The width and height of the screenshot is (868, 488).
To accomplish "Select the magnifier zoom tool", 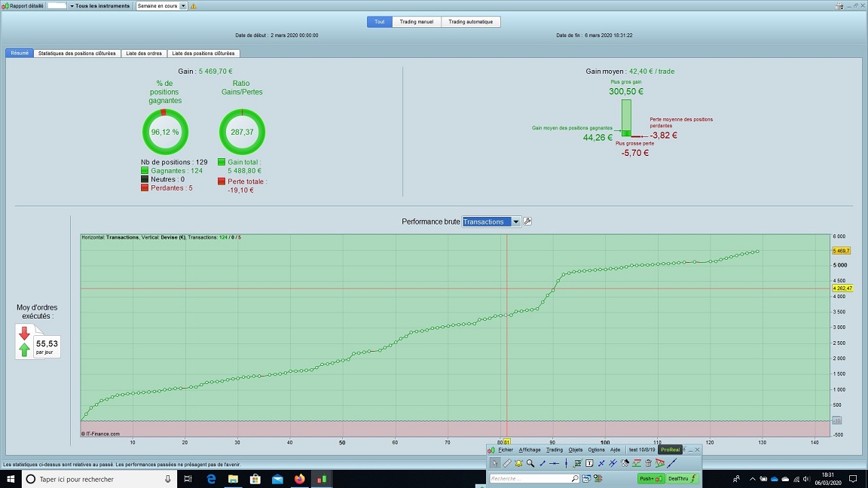I will pos(530,463).
